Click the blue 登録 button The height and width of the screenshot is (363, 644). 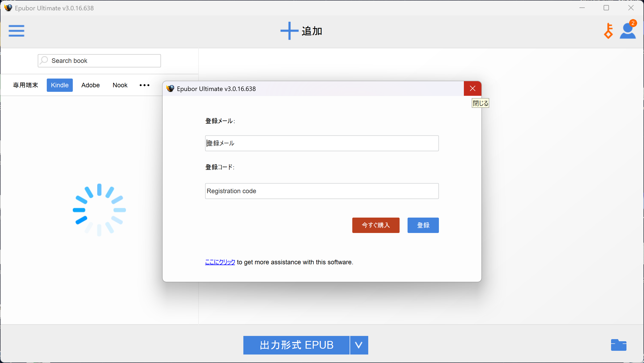[423, 225]
